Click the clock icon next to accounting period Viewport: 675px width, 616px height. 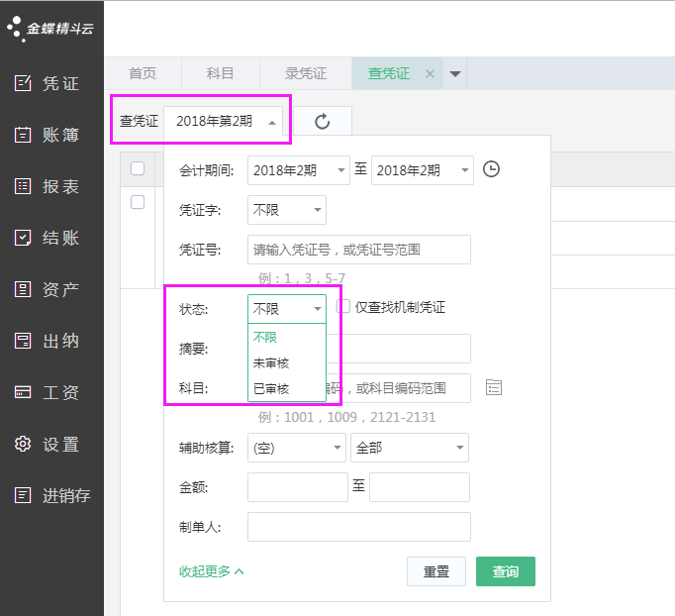pos(492,169)
